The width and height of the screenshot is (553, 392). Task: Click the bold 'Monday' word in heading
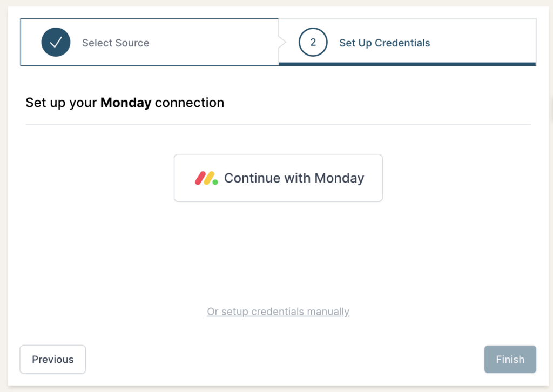click(x=126, y=103)
